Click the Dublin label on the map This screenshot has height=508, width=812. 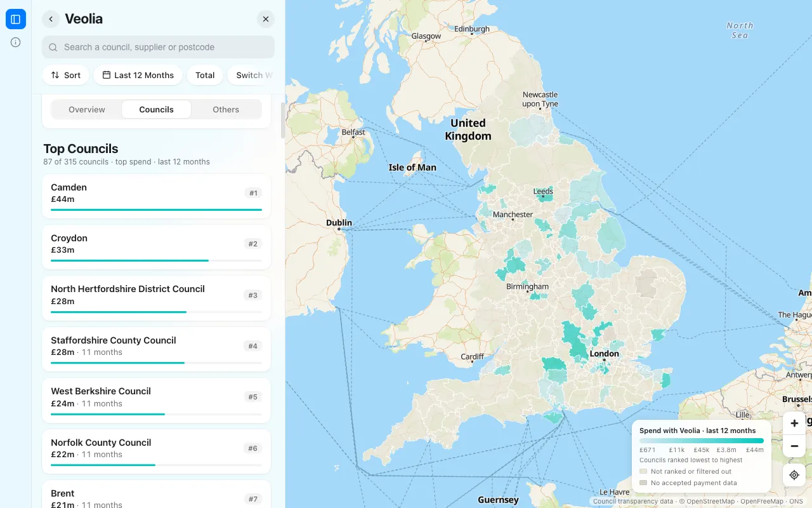339,223
